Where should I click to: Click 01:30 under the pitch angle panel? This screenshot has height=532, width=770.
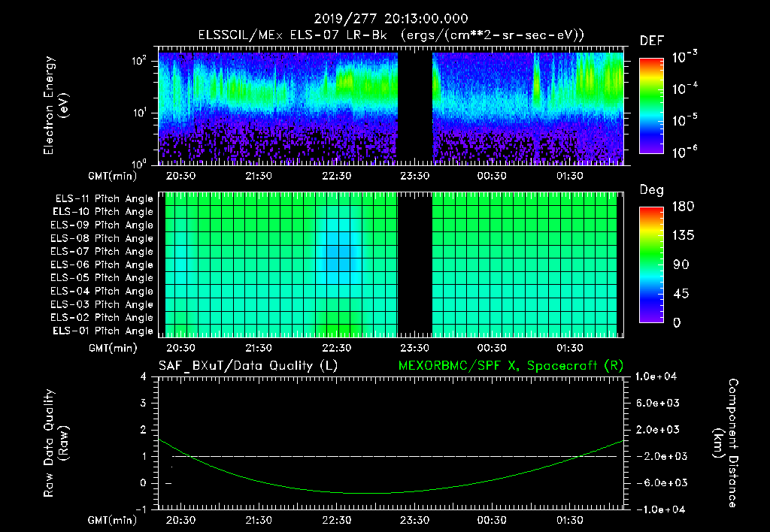(x=570, y=348)
